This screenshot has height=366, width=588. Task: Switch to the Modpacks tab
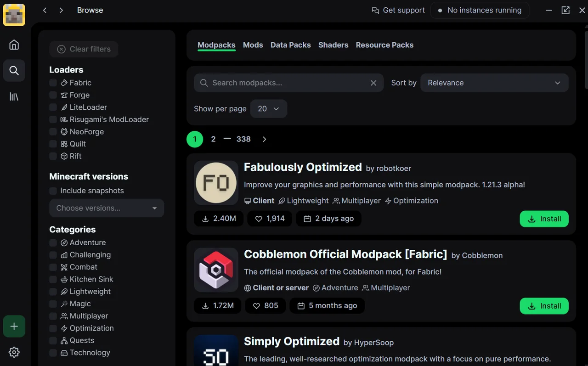click(x=216, y=45)
